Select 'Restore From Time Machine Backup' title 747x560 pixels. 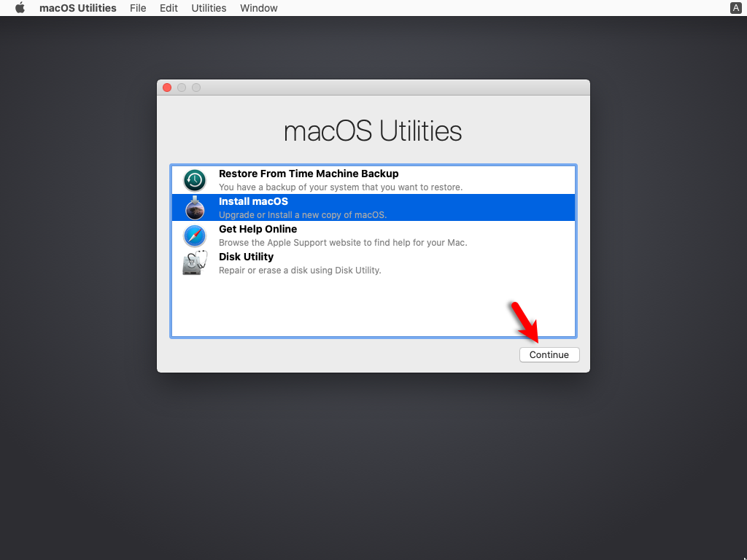click(x=309, y=174)
